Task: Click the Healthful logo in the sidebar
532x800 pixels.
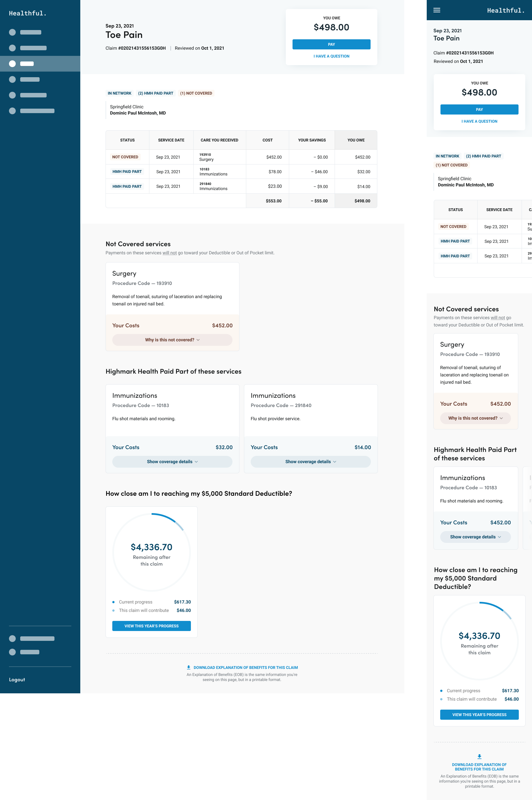Action: tap(28, 13)
